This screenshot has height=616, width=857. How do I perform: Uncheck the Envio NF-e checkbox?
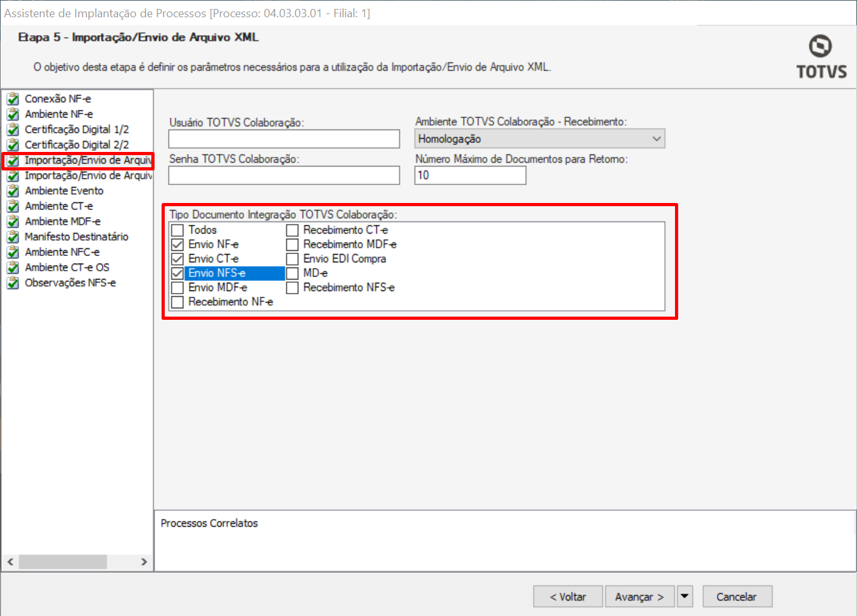coord(178,244)
